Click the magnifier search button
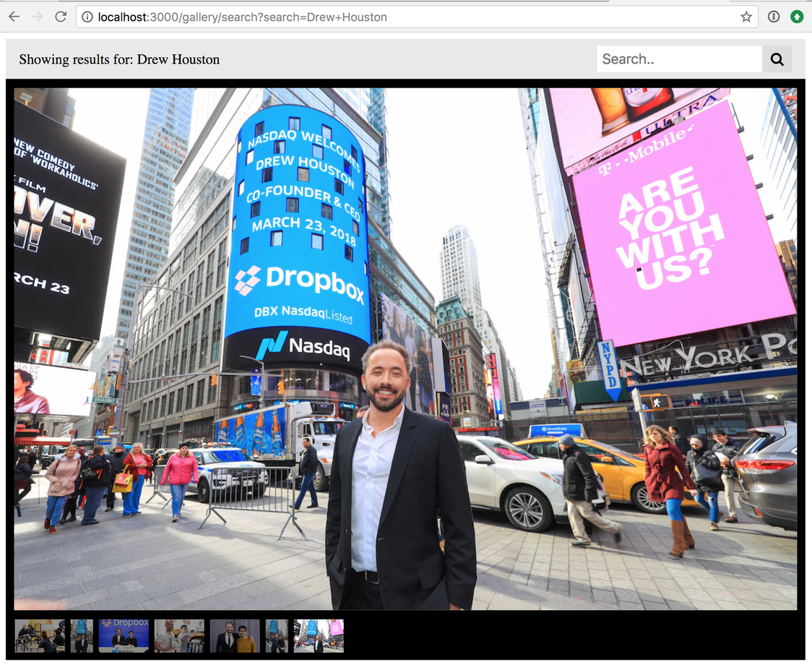This screenshot has width=812, height=670. pos(777,59)
